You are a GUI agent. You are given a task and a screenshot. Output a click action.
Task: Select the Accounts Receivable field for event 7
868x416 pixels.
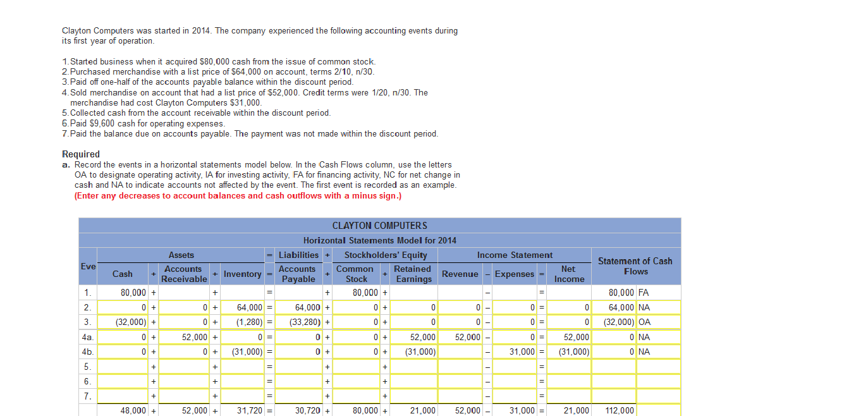click(x=184, y=396)
